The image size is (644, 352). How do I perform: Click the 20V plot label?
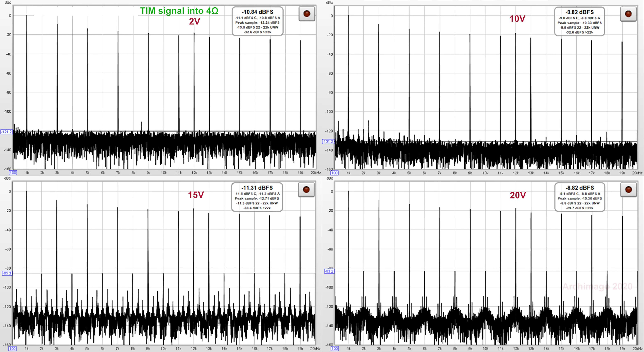pos(518,195)
